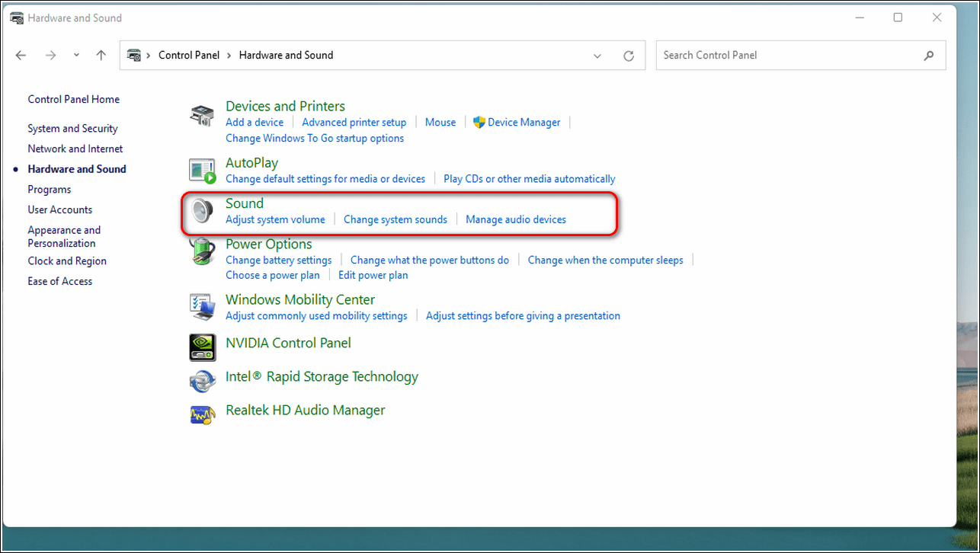
Task: Go up one level with up arrow
Action: [x=101, y=56]
